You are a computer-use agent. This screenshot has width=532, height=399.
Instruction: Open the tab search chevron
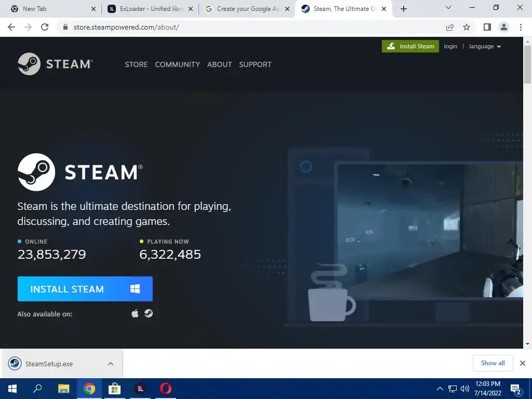pos(448,7)
